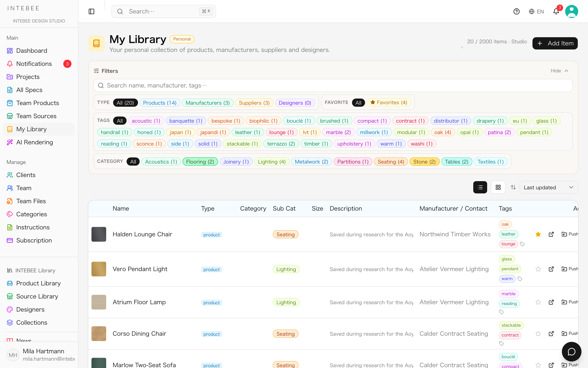Image resolution: width=588 pixels, height=368 pixels.
Task: Switch to grid view icon
Action: click(498, 187)
